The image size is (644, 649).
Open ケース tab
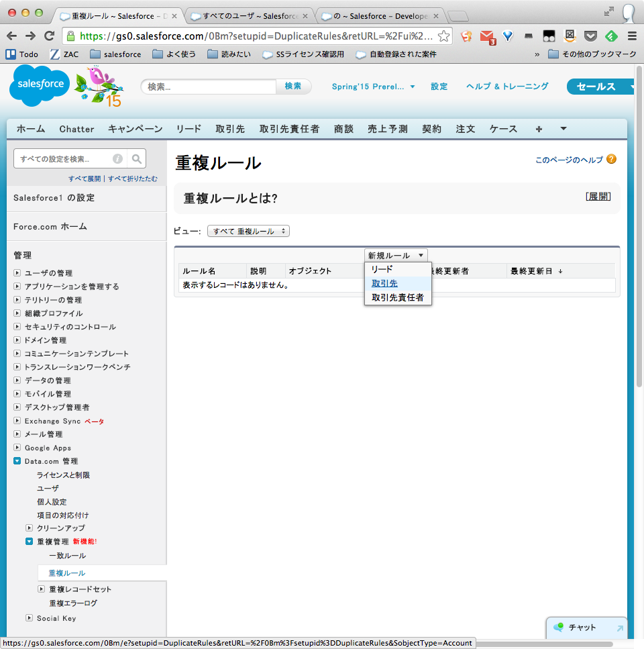click(503, 129)
